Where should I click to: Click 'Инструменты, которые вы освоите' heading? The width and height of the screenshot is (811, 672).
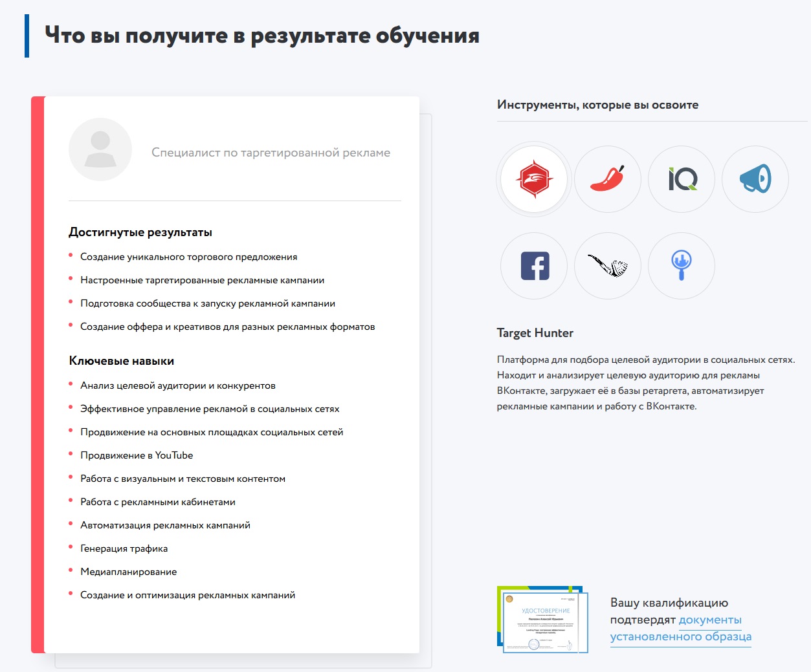click(x=597, y=105)
